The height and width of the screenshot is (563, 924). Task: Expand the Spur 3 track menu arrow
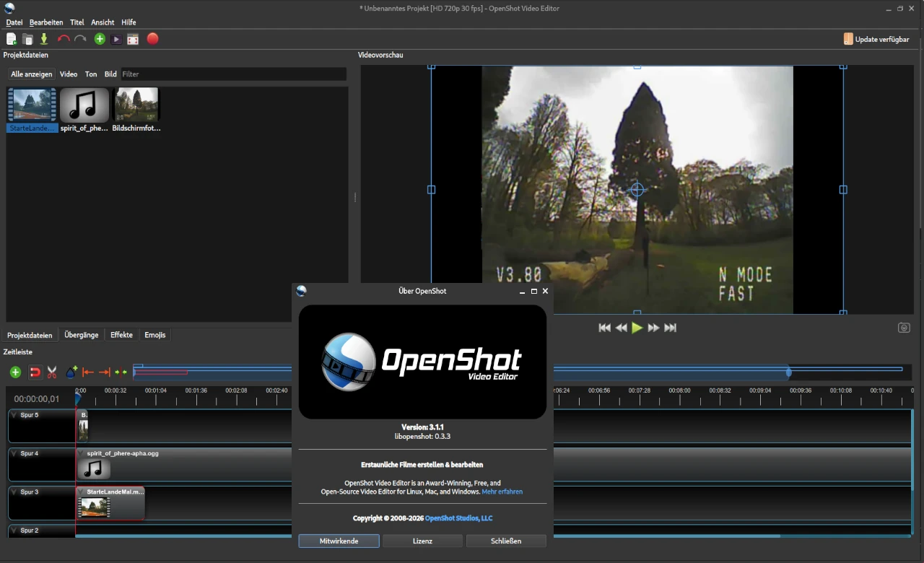(14, 492)
